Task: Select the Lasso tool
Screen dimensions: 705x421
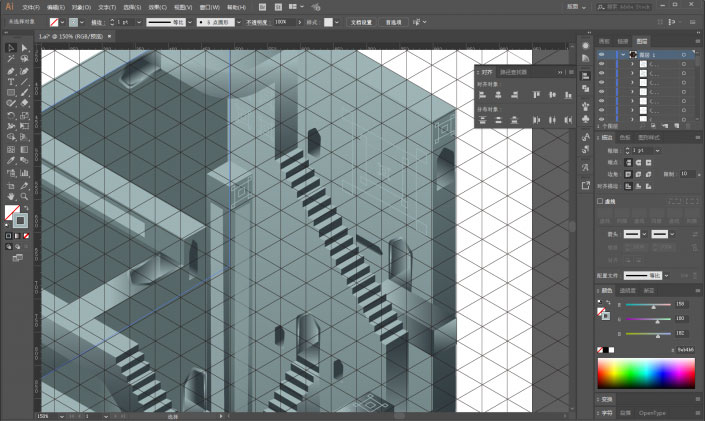Action: click(x=24, y=59)
